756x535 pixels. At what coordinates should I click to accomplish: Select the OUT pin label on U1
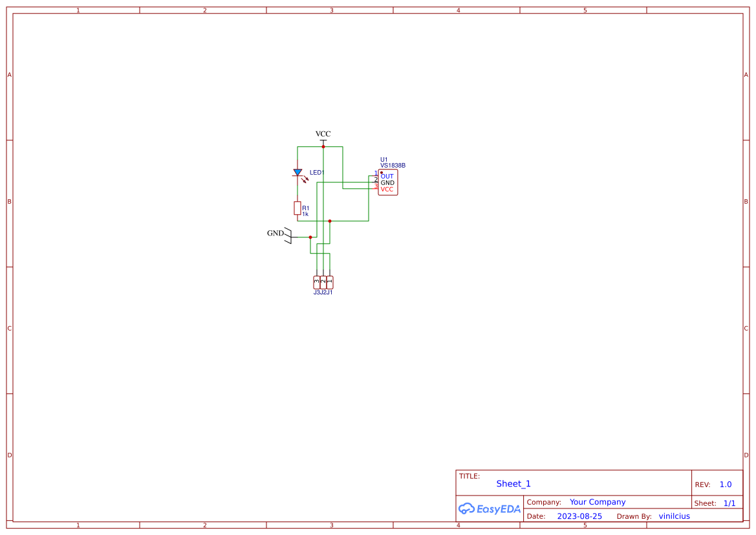click(386, 176)
